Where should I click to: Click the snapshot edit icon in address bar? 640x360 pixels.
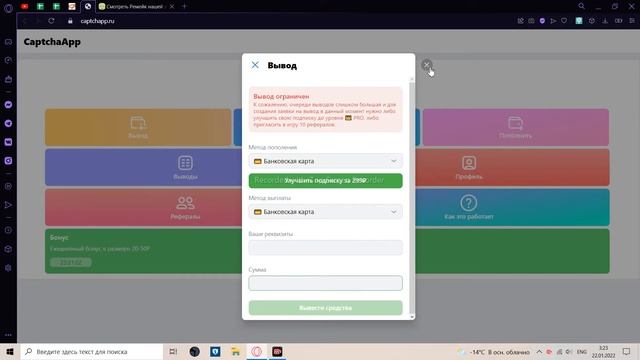click(x=520, y=21)
